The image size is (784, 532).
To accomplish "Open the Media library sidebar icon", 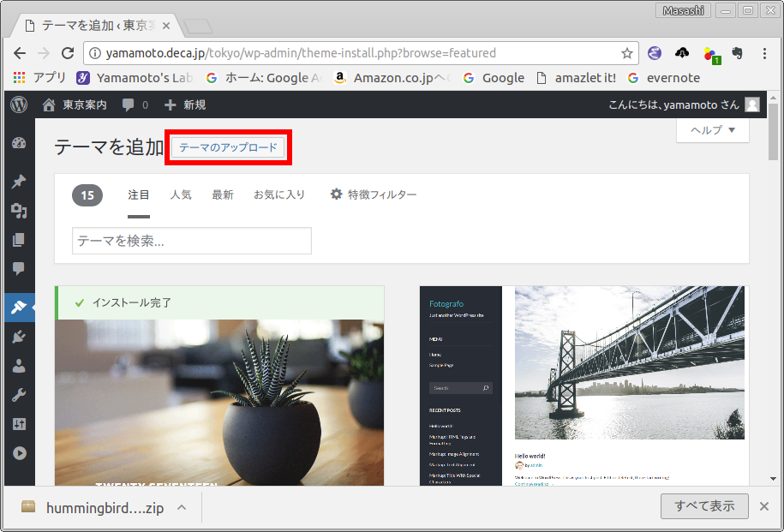I will (x=19, y=211).
